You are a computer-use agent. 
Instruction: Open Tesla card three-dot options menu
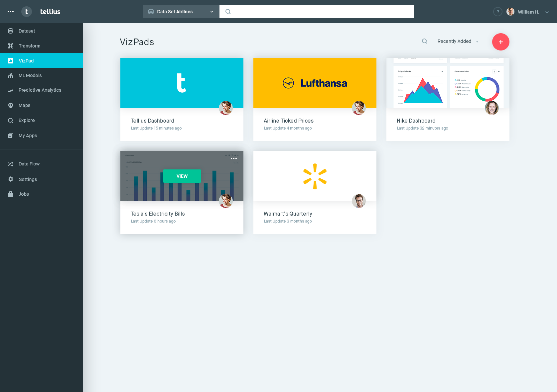(x=234, y=158)
